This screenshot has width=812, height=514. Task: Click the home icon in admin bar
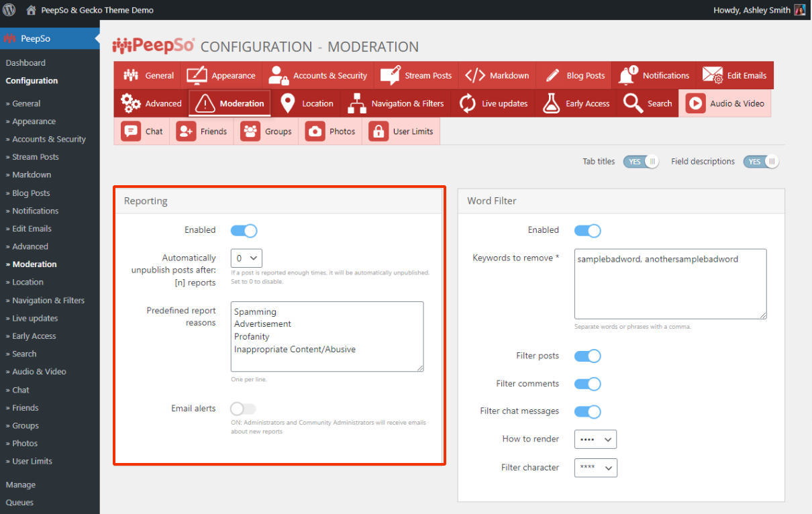(x=31, y=10)
